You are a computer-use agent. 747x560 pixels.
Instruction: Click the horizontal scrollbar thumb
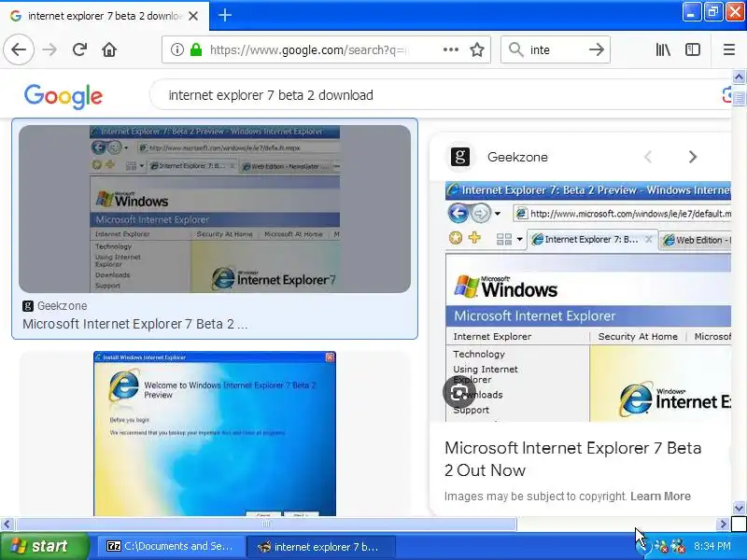point(266,525)
